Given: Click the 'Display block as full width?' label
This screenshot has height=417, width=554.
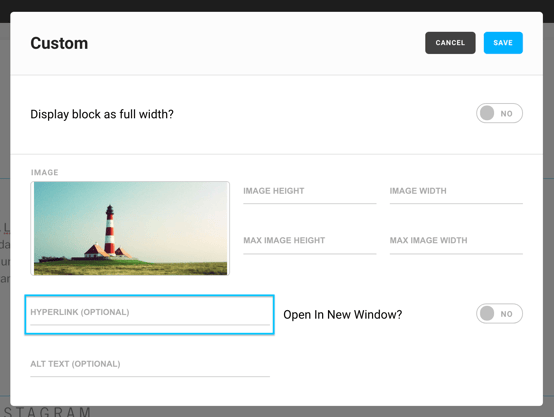Looking at the screenshot, I should pyautogui.click(x=102, y=114).
